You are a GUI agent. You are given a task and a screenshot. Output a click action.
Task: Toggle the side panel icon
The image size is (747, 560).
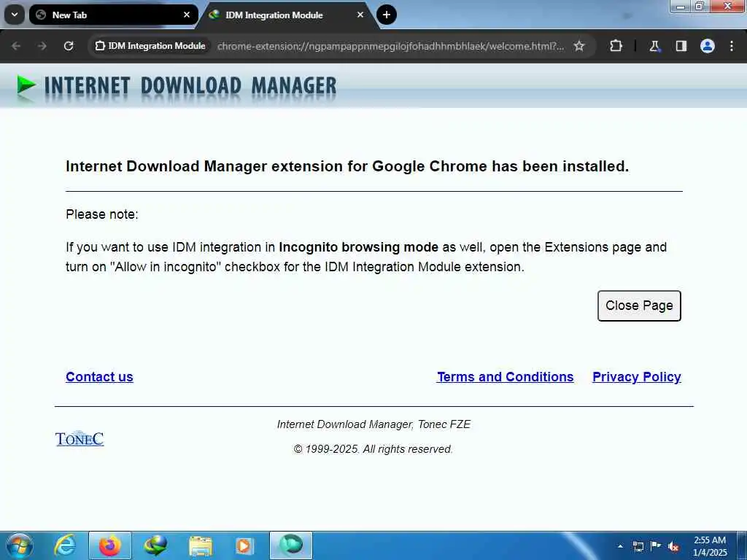pos(681,46)
